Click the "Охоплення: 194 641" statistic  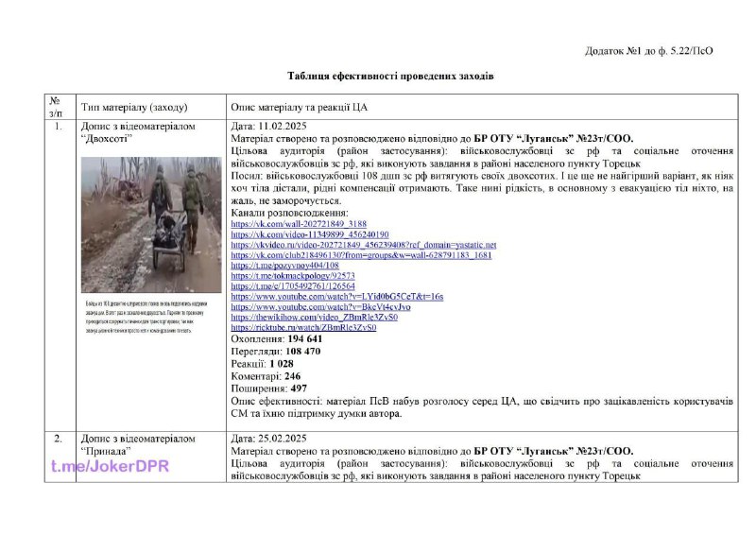pos(277,338)
